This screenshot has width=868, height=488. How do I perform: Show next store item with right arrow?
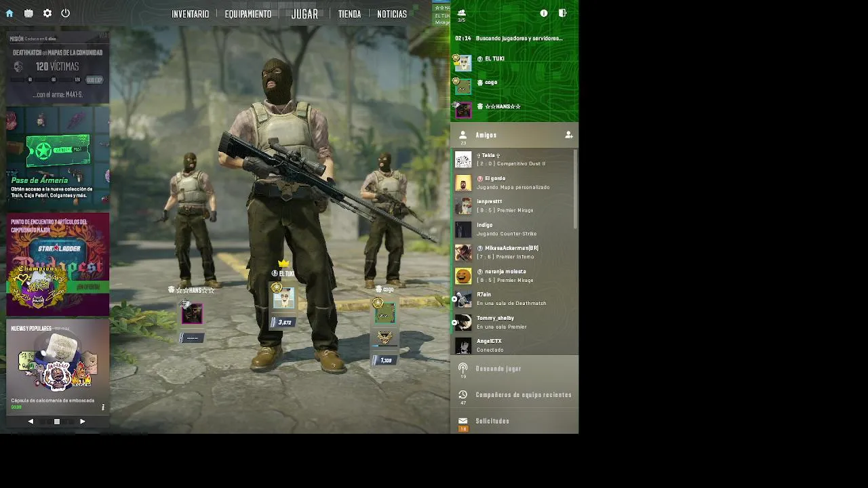(x=83, y=422)
